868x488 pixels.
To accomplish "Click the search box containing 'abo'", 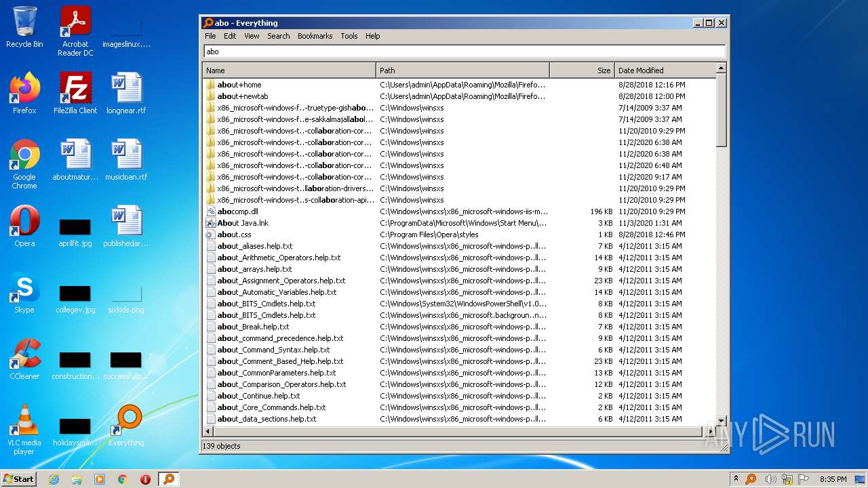I will click(465, 52).
